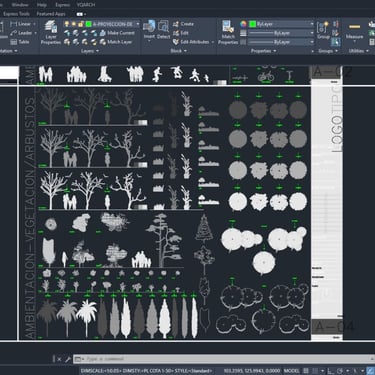Expand the Block panel
The height and width of the screenshot is (375, 375).
tap(178, 51)
